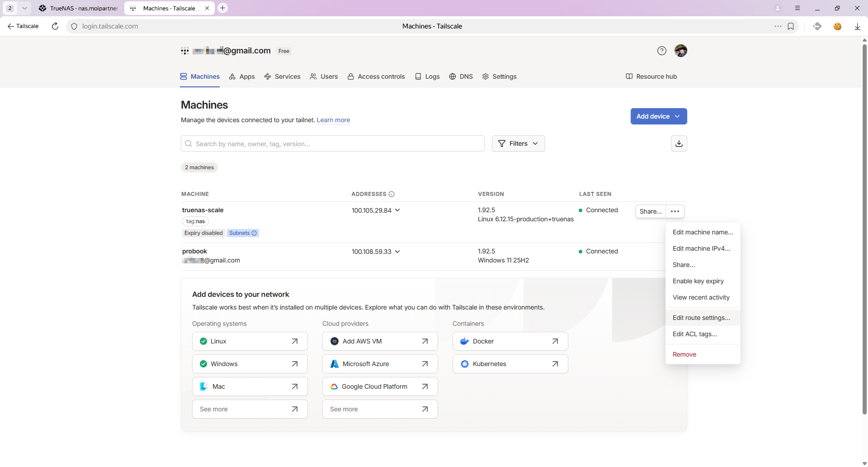Image resolution: width=868 pixels, height=467 pixels.
Task: Open the Filters dropdown
Action: pos(518,143)
